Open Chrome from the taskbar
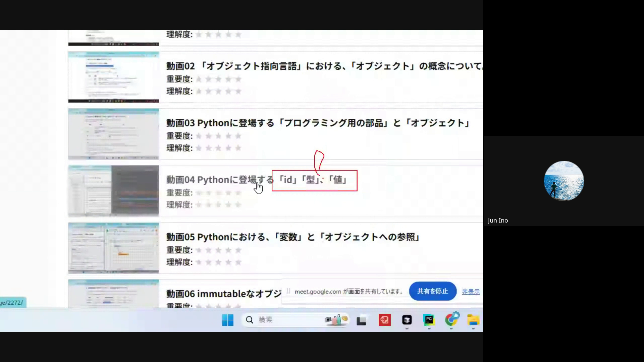The height and width of the screenshot is (362, 644). pyautogui.click(x=451, y=320)
